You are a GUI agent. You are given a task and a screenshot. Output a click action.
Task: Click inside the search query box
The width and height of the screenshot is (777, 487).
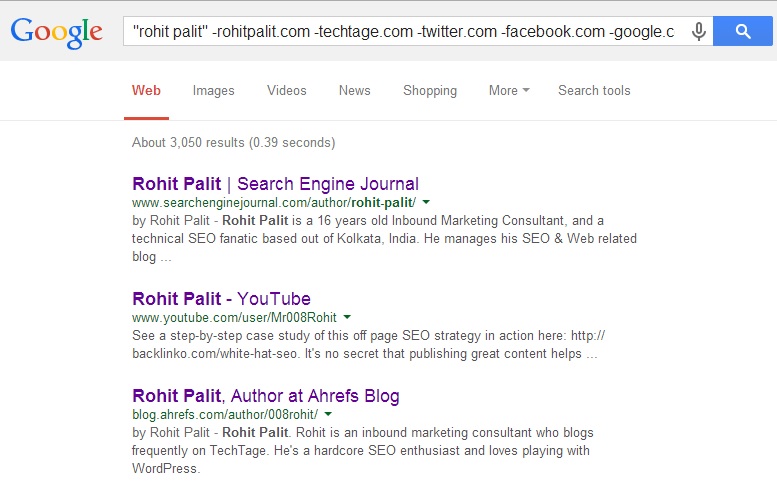pyautogui.click(x=404, y=31)
